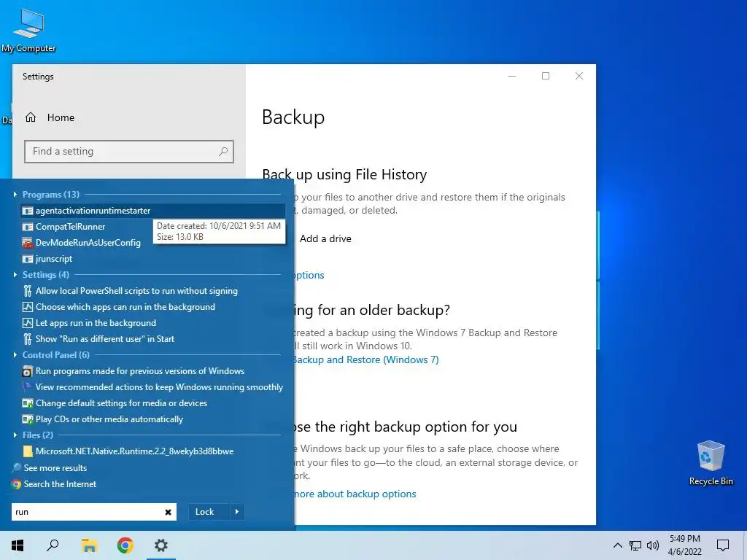Click the Let apps run setting icon

tap(28, 323)
